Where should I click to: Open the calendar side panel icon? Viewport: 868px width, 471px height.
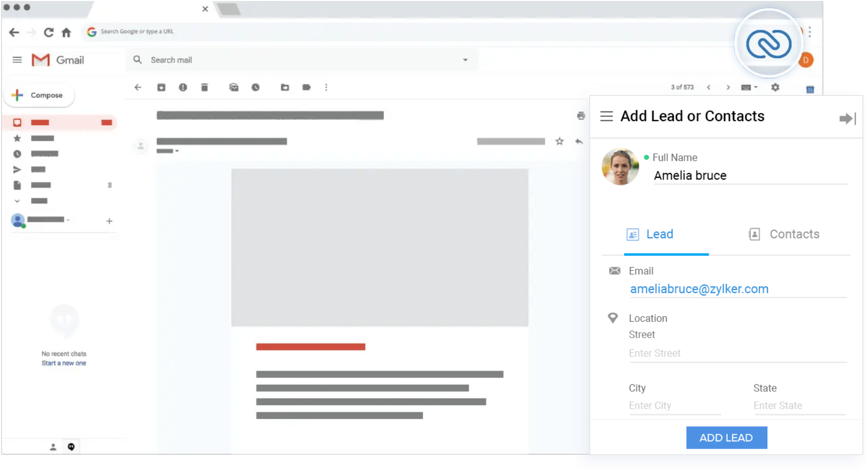(810, 89)
